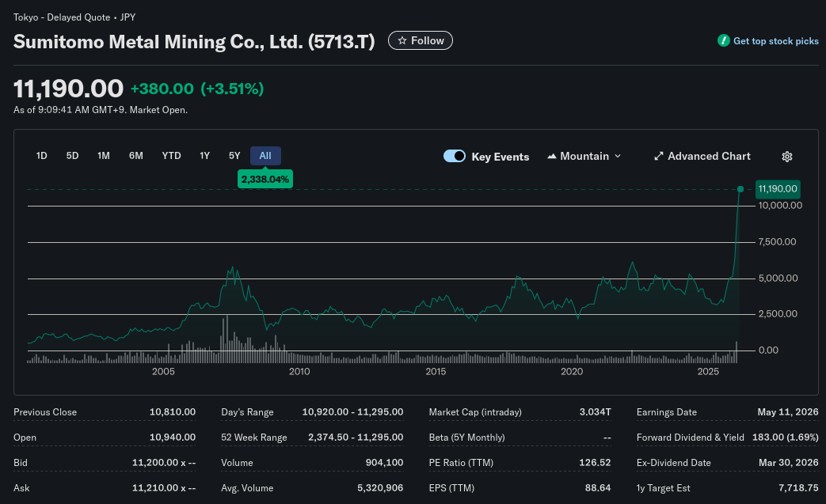Click the Tokyo - Delayed Quote text

pyautogui.click(x=62, y=17)
